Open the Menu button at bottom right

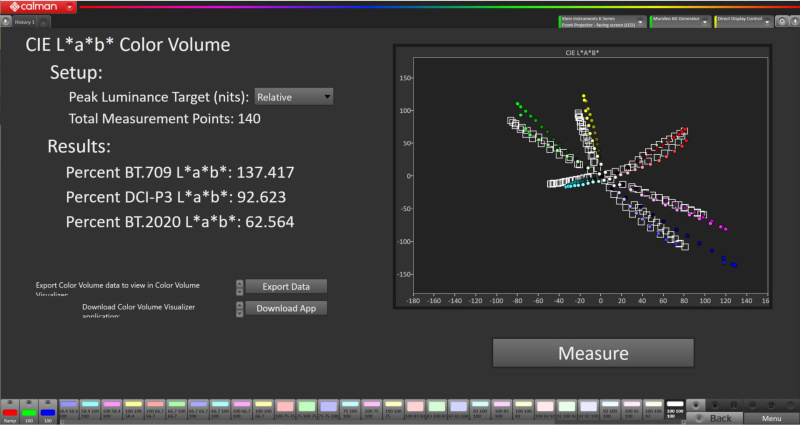pyautogui.click(x=770, y=418)
